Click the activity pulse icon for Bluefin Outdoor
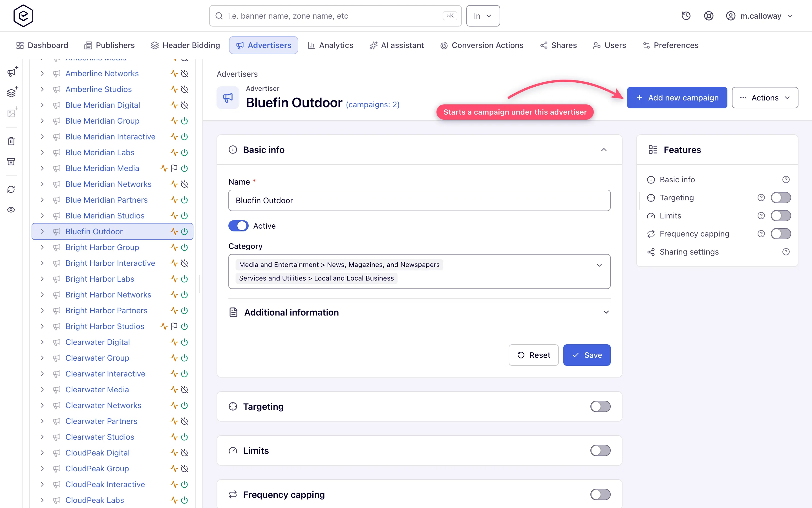 click(174, 231)
